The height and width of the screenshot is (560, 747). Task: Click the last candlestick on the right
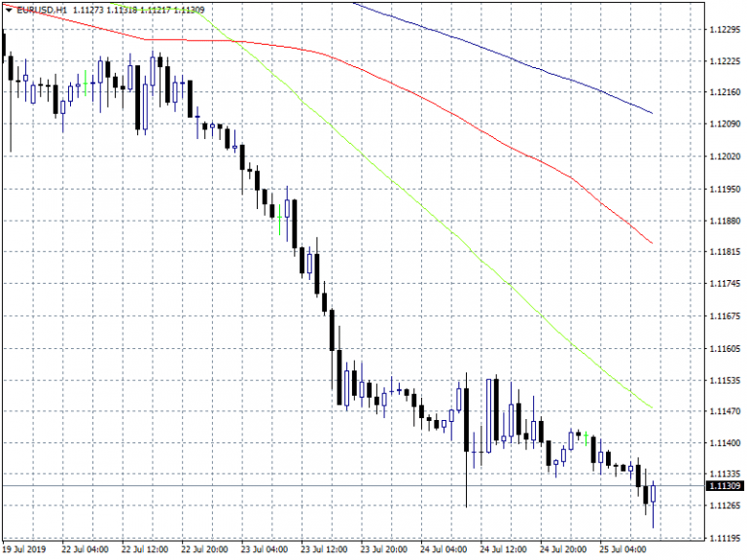(x=654, y=494)
